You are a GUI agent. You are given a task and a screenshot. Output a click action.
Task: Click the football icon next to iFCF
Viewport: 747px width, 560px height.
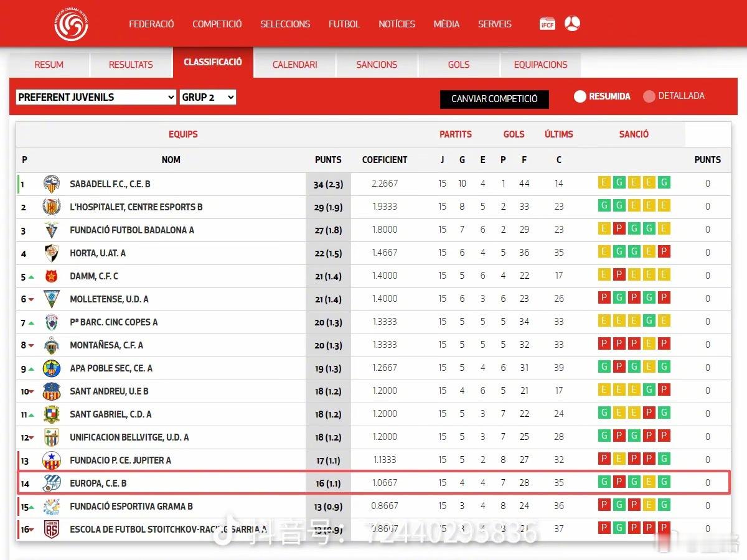click(572, 24)
